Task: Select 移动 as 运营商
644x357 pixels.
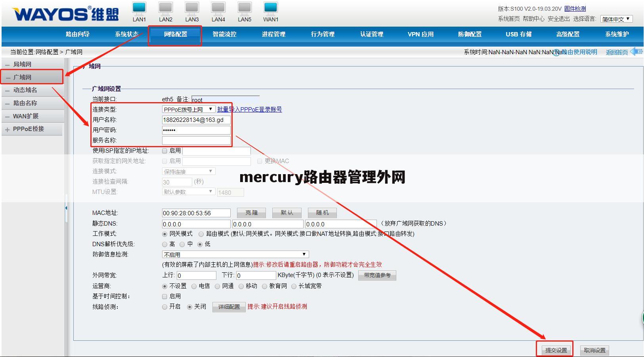Action: (x=241, y=286)
